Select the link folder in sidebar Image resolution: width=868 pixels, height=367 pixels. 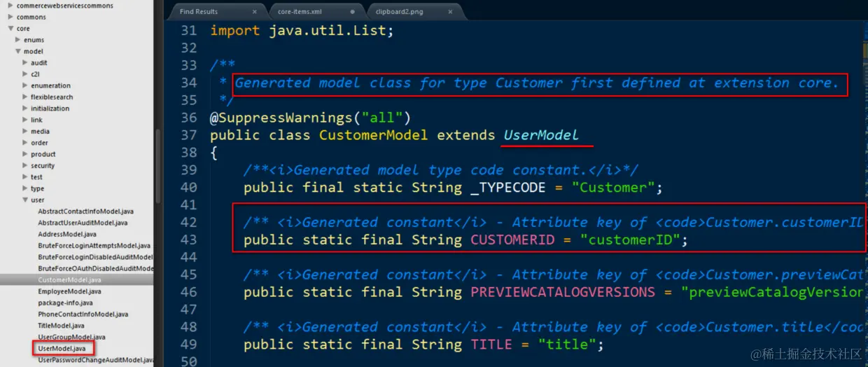coord(36,120)
